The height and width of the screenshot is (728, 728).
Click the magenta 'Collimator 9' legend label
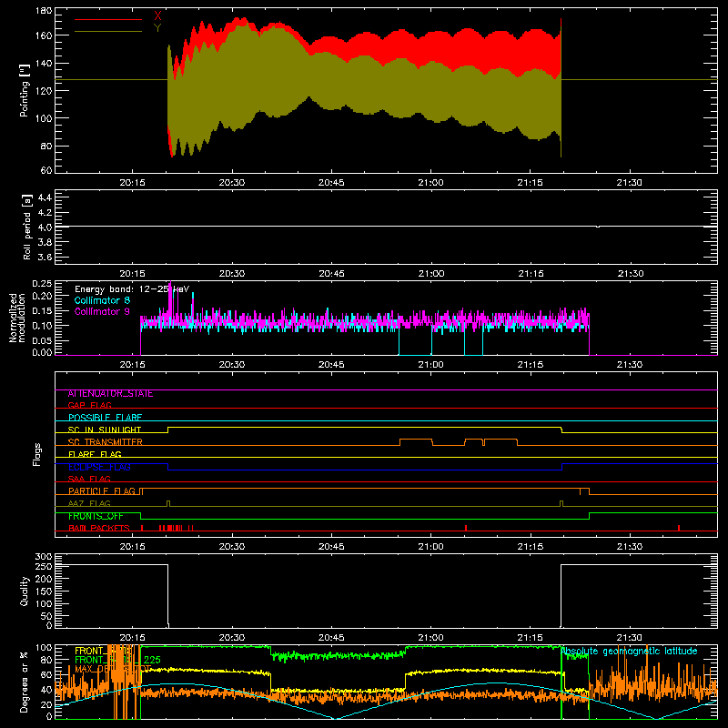pos(102,311)
